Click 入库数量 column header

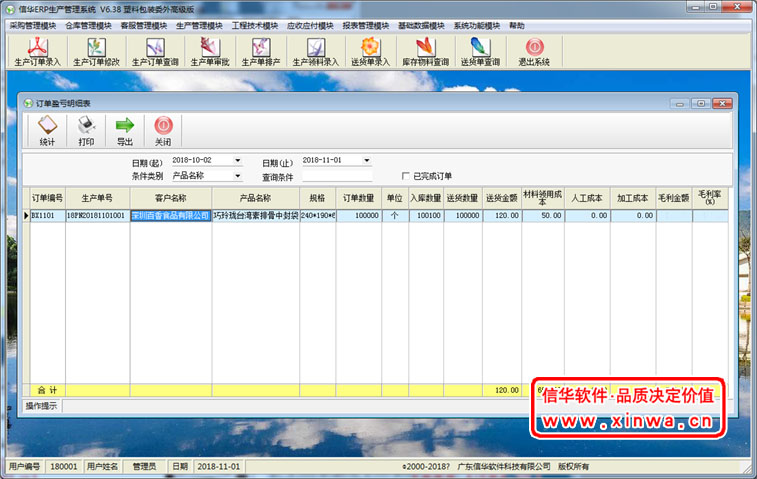tap(426, 198)
